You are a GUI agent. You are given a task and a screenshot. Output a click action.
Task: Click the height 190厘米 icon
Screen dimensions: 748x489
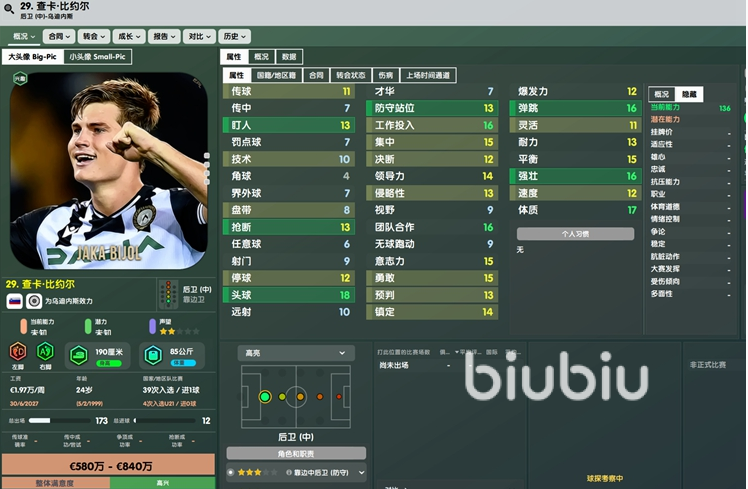coord(80,352)
